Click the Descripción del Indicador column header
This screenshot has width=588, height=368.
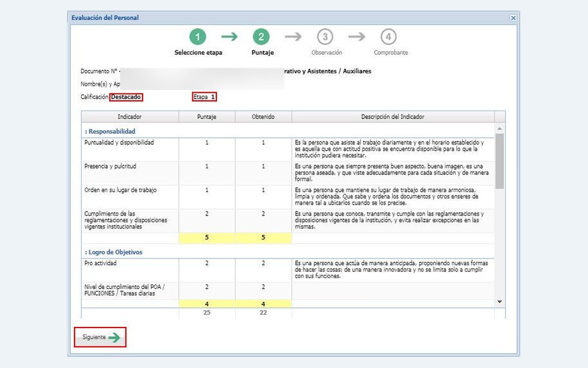393,117
